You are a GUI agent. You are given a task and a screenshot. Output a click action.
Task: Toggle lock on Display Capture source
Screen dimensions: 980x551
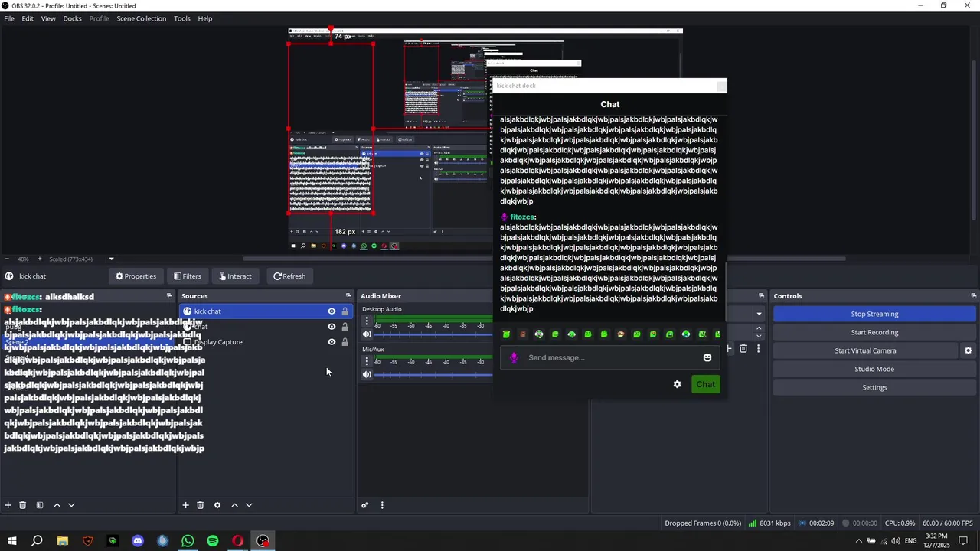click(x=345, y=342)
